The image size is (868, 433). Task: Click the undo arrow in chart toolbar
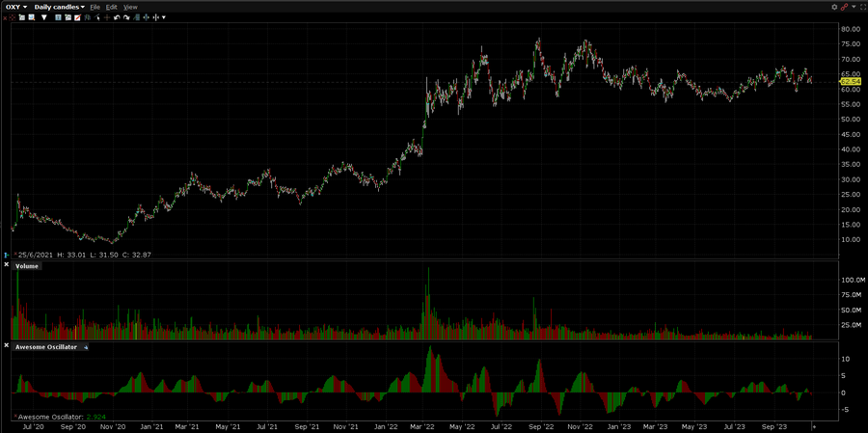pyautogui.click(x=117, y=17)
